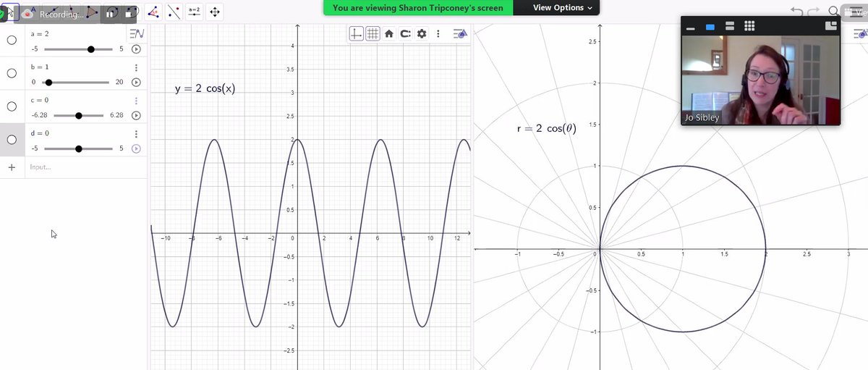Toggle visibility circle for slider d

(x=12, y=140)
